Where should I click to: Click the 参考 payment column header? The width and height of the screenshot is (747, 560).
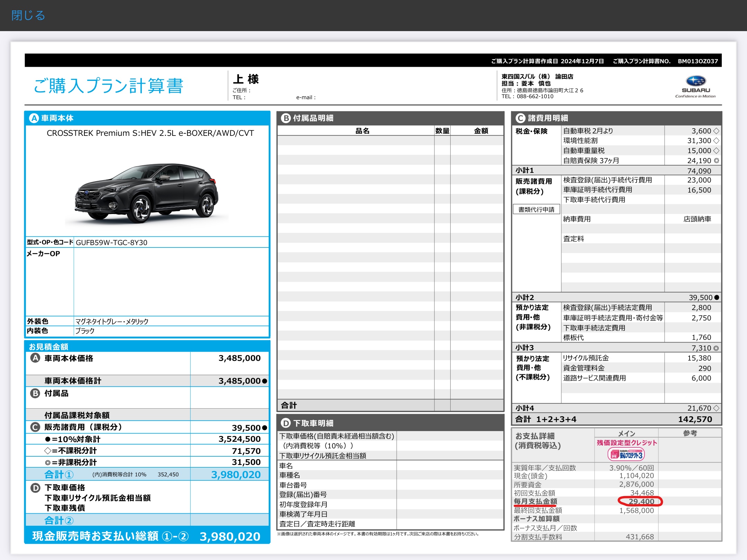690,433
